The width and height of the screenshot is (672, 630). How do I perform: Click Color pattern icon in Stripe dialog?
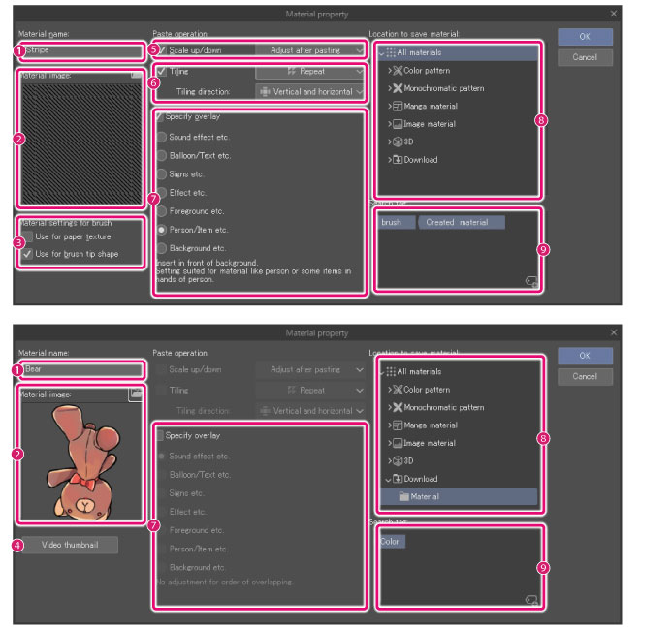pyautogui.click(x=398, y=71)
